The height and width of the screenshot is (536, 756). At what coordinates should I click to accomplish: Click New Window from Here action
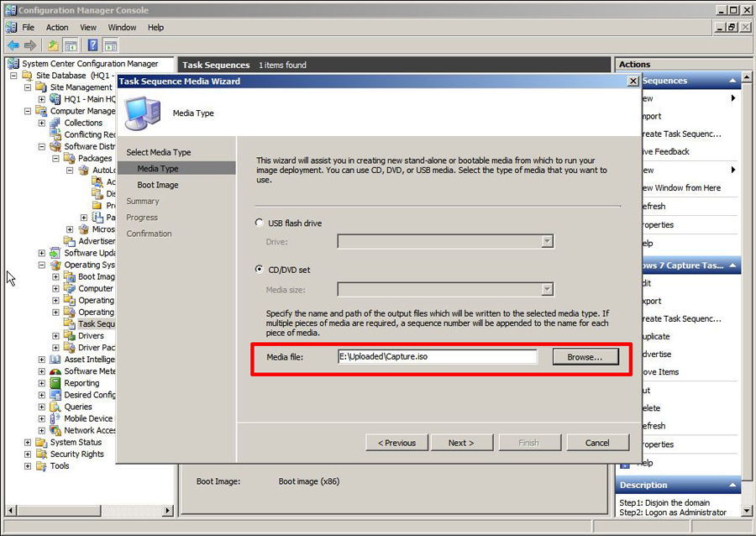click(681, 188)
